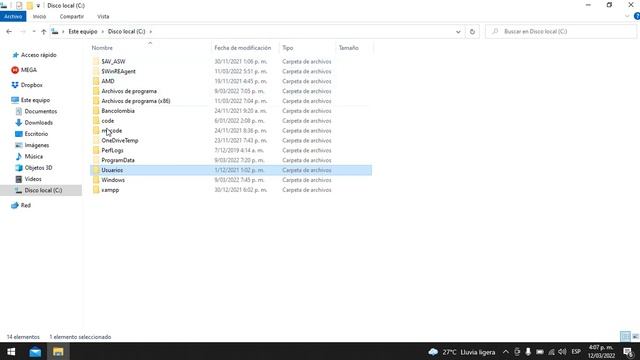Open Downloads in the sidebar
This screenshot has height=360, width=640.
38,122
